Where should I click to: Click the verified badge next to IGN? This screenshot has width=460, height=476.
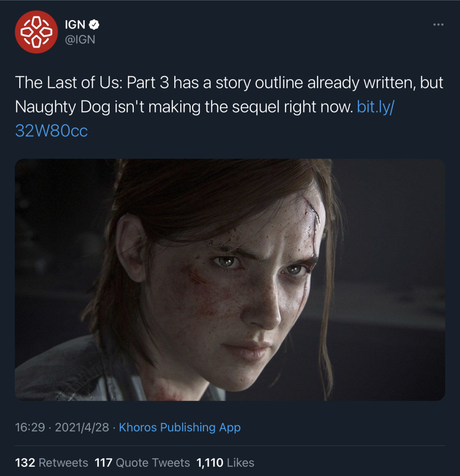coord(94,25)
